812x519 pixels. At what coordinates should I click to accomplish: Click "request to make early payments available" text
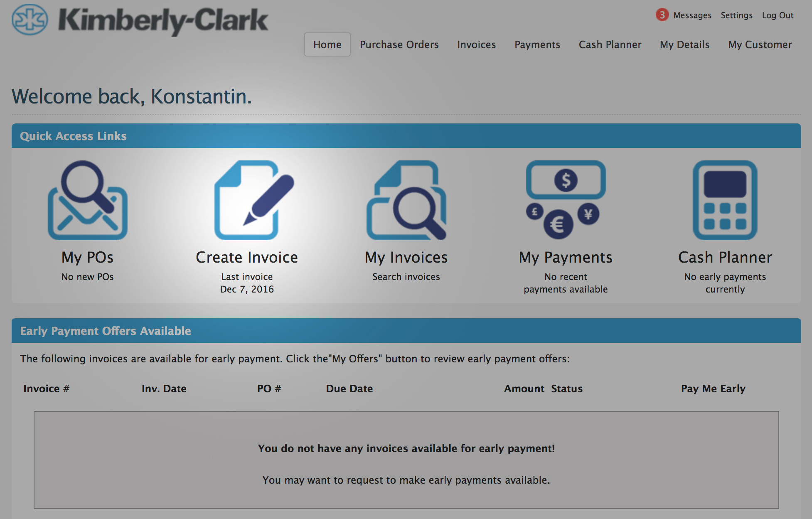pos(448,480)
